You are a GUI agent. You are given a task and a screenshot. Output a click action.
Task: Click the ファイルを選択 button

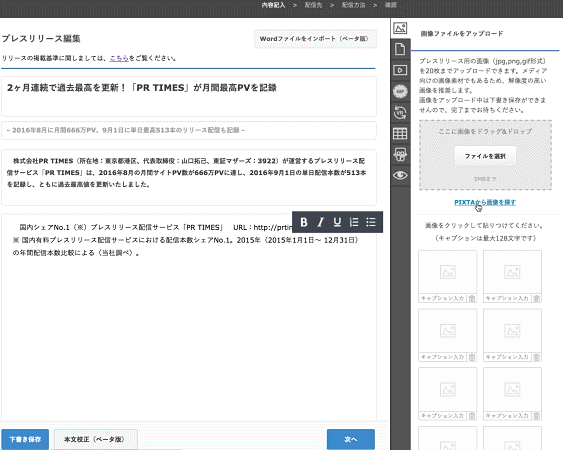(x=485, y=156)
